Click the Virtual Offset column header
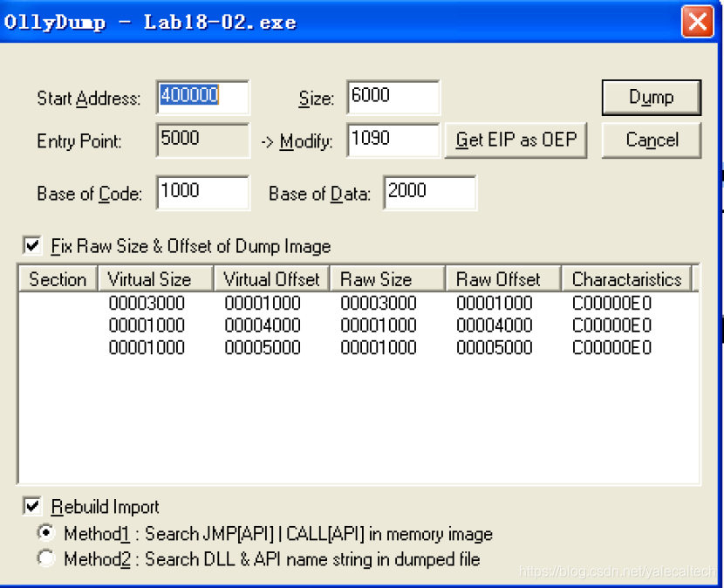Image resolution: width=724 pixels, height=588 pixels. pos(271,278)
